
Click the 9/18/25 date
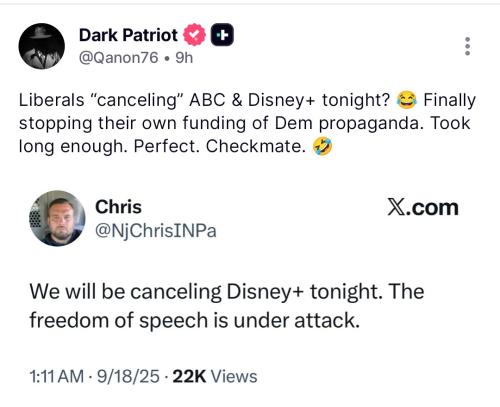click(128, 377)
